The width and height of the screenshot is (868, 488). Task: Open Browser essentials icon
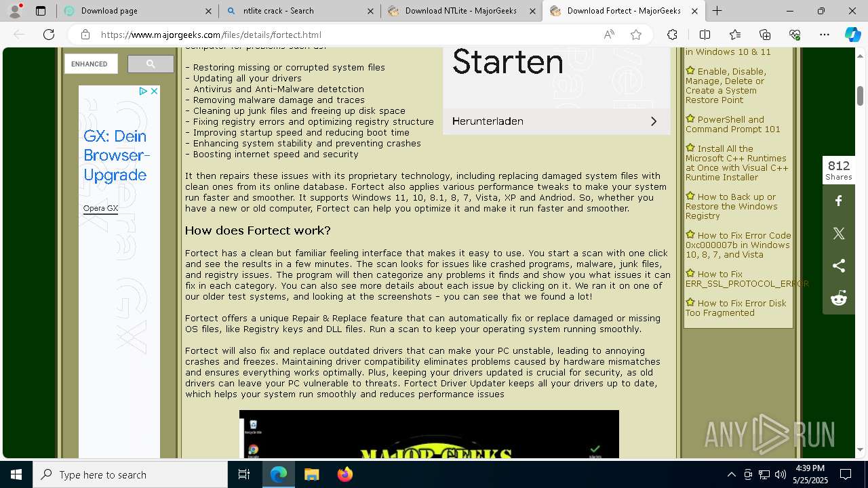(795, 35)
